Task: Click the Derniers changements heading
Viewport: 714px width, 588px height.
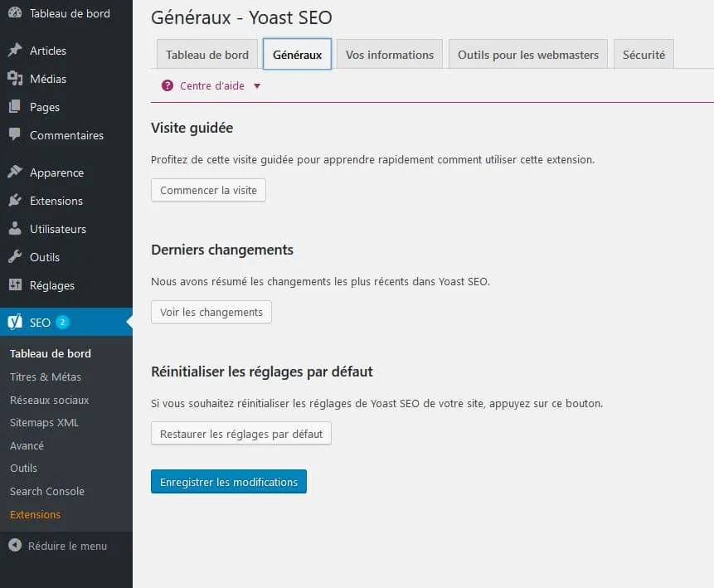Action: coord(222,250)
